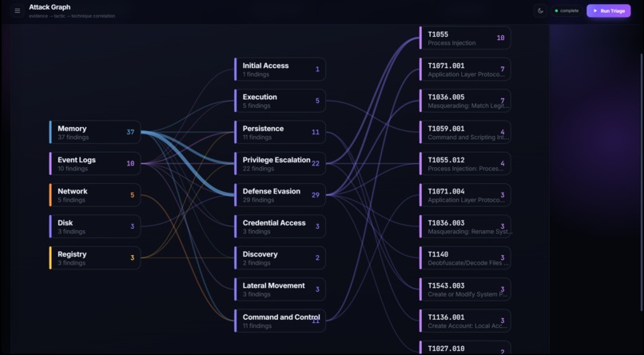Select the Lateral Movement tactic node

point(280,289)
